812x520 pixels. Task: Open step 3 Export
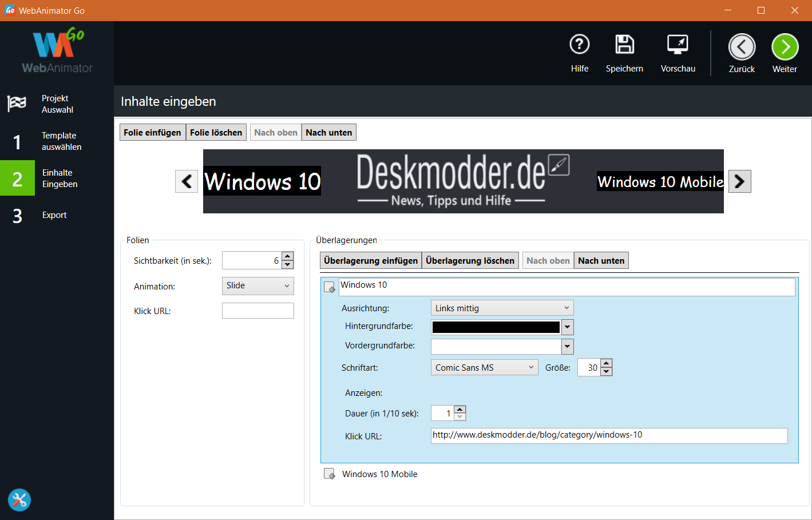coord(57,215)
